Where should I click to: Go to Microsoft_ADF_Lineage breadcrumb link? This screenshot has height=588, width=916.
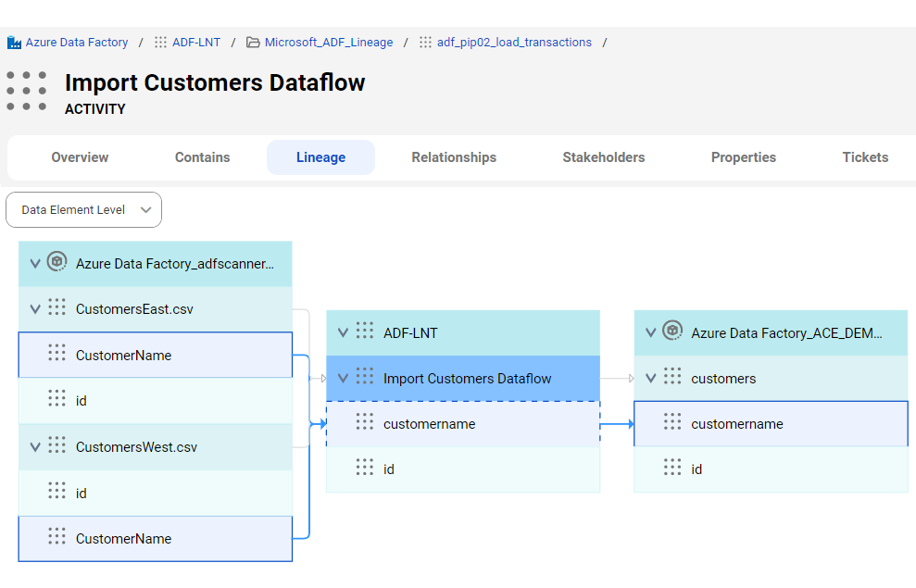pyautogui.click(x=329, y=42)
